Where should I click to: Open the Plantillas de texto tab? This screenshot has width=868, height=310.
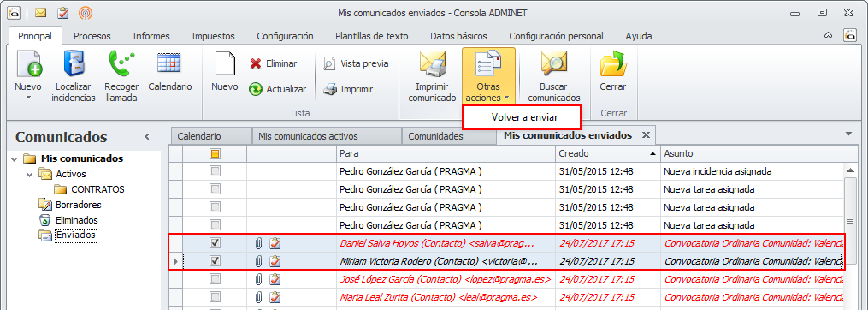[372, 36]
